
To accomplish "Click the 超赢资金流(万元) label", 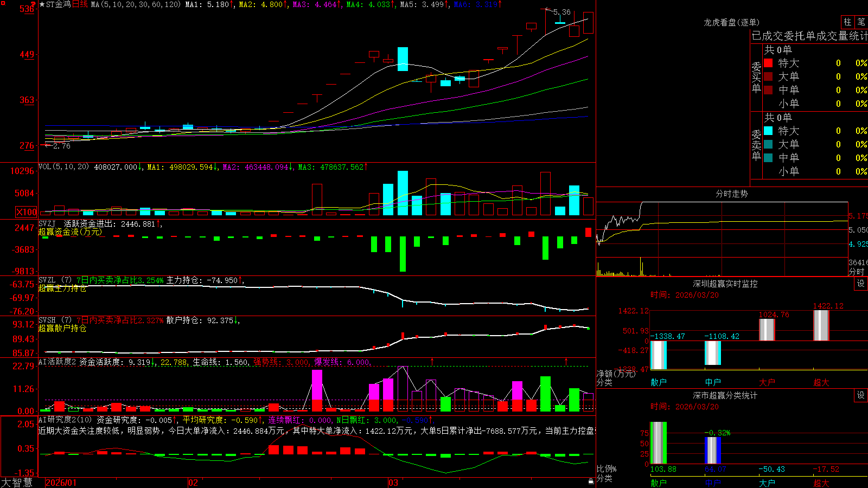I will tap(70, 232).
